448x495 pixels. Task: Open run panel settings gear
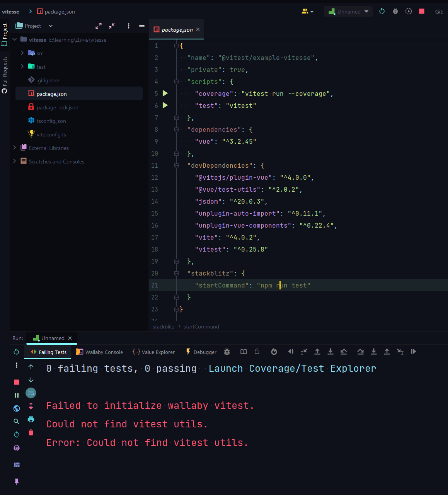pyautogui.click(x=16, y=447)
